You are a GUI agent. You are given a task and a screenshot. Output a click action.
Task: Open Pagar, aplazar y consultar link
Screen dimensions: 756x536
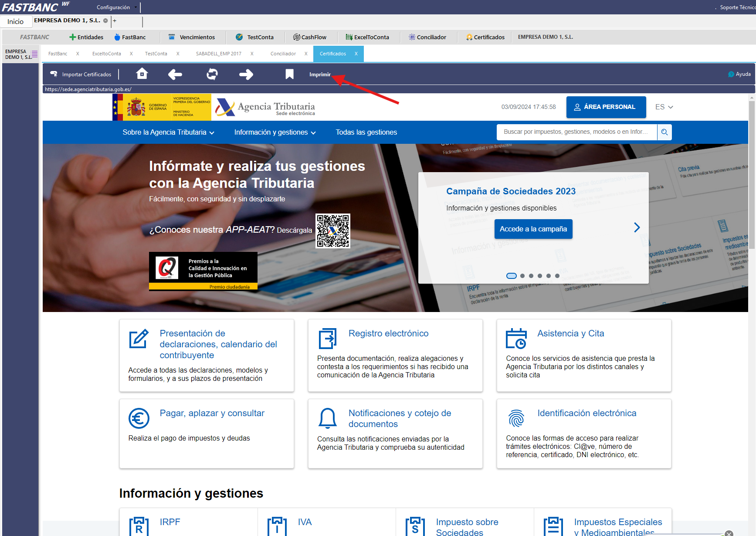click(212, 414)
